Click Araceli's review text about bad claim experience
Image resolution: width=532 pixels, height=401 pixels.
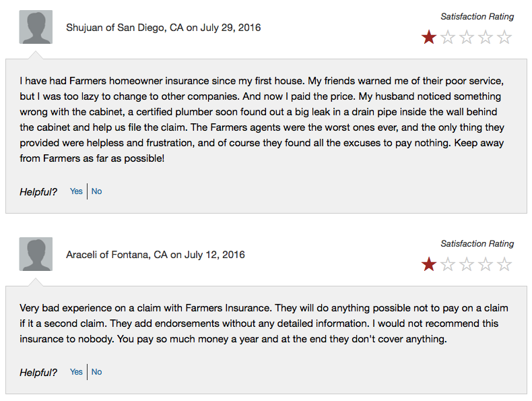263,323
